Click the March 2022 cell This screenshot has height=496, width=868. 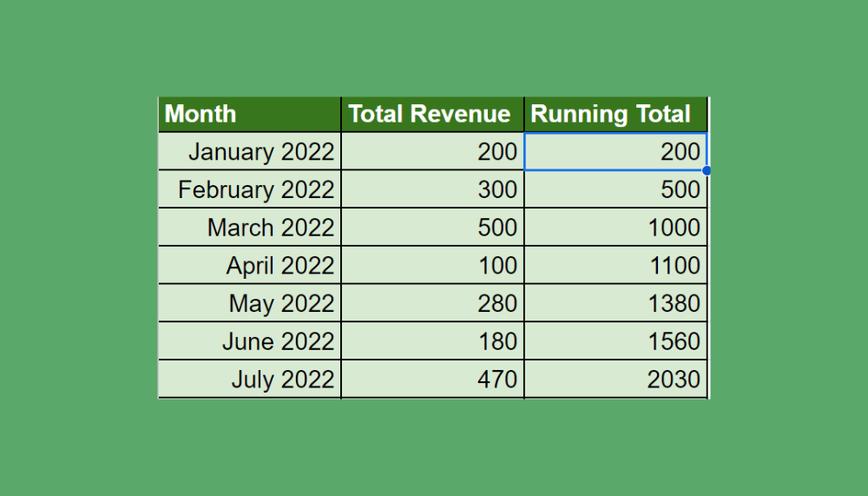tap(249, 228)
